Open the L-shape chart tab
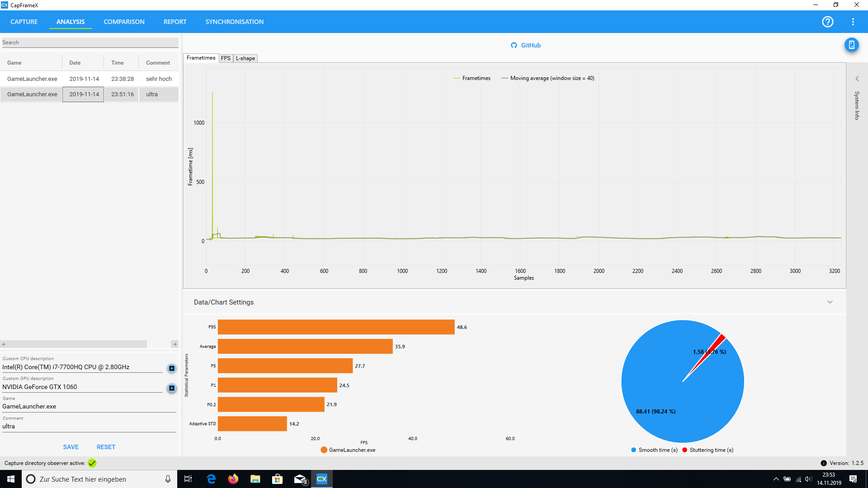 pyautogui.click(x=245, y=58)
